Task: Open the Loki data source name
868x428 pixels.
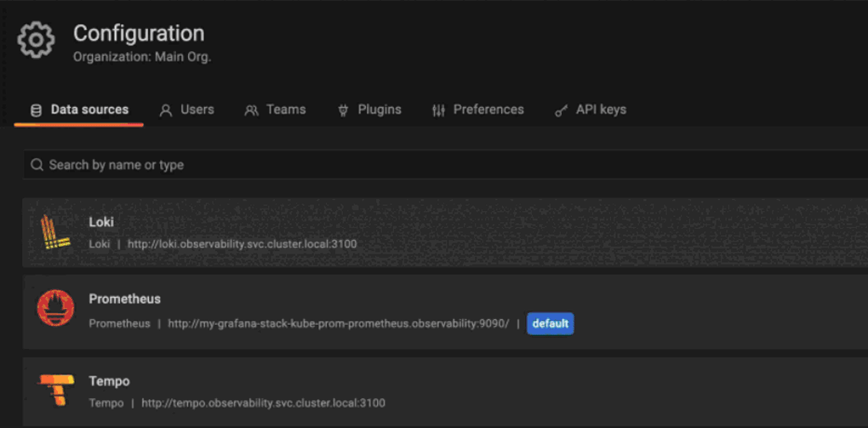Action: (x=101, y=221)
